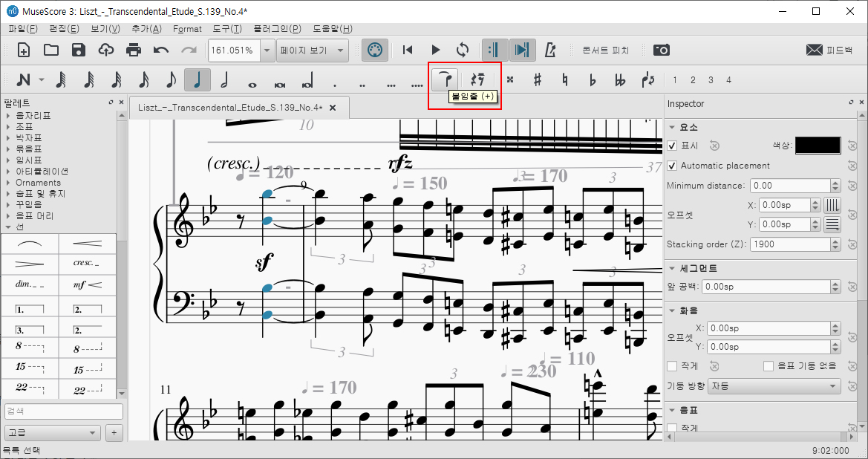This screenshot has height=459, width=868.
Task: Select voice 3
Action: point(711,80)
